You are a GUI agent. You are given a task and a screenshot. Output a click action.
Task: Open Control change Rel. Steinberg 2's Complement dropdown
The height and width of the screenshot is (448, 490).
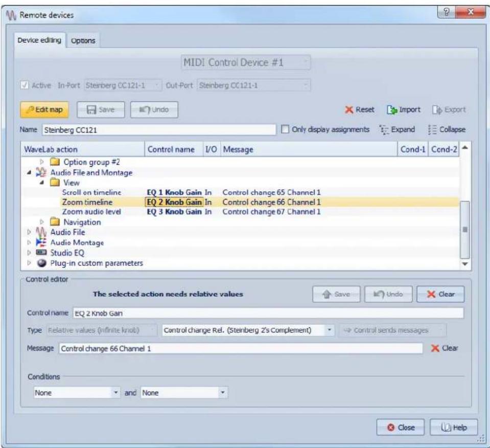[248, 330]
